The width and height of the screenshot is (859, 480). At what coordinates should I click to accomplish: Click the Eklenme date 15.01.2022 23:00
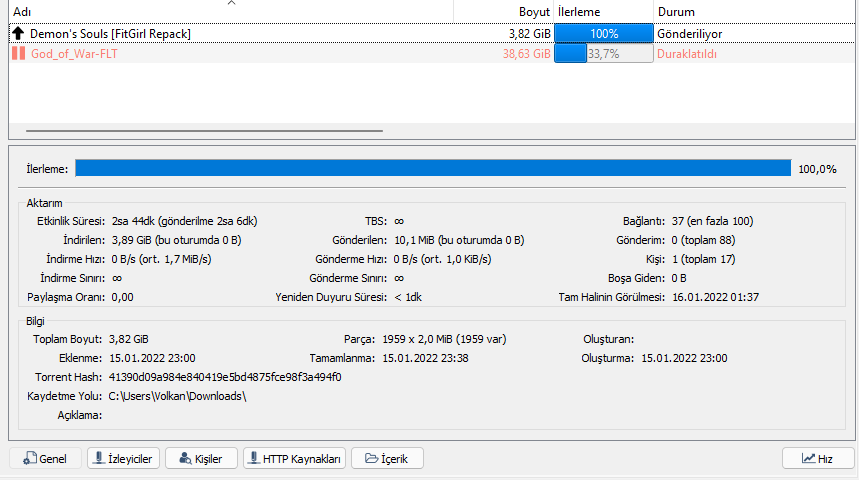point(152,358)
